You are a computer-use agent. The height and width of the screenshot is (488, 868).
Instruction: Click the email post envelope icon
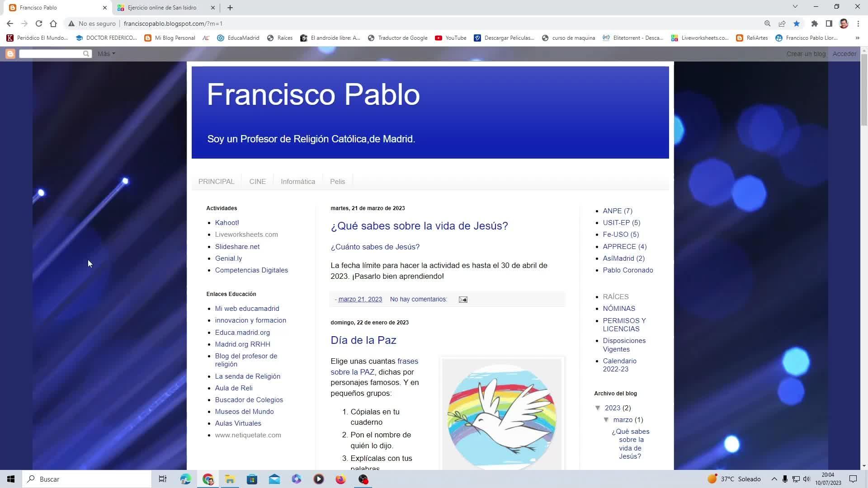(x=462, y=300)
